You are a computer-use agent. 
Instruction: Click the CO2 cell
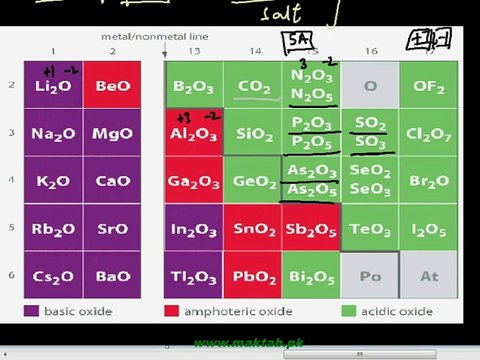point(253,85)
